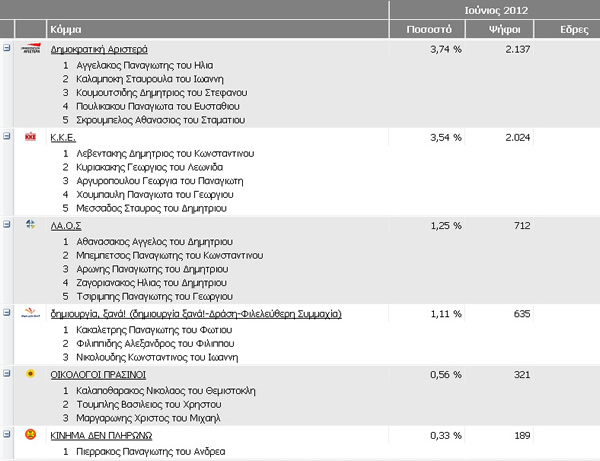Click the δημιουργία ξανά party logo

pyautogui.click(x=31, y=313)
